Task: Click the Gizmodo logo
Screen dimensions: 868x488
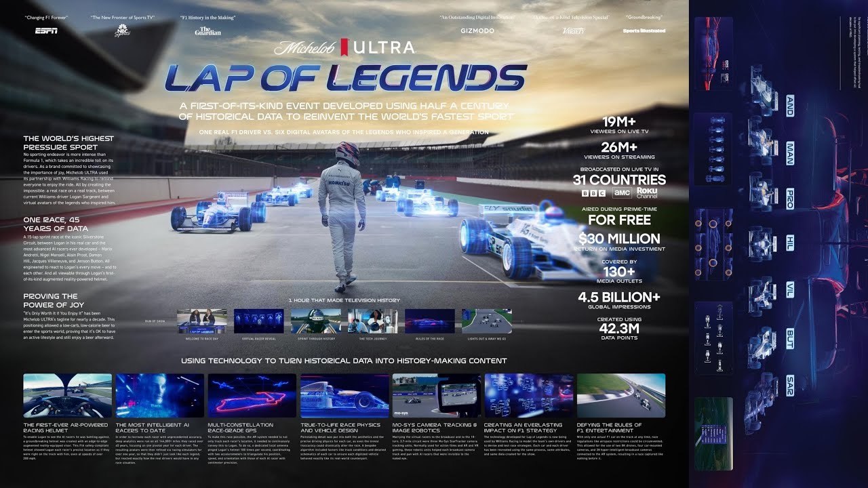Action: point(477,31)
